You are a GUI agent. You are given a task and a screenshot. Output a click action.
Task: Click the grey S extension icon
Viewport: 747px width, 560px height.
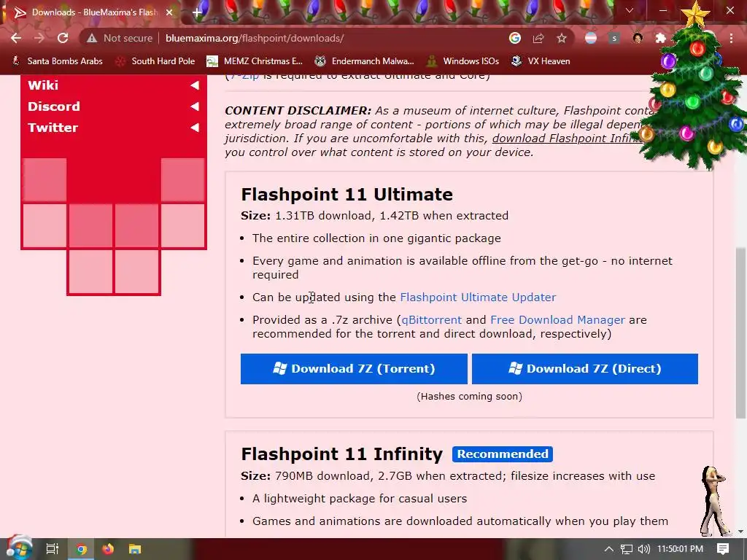[x=614, y=38]
